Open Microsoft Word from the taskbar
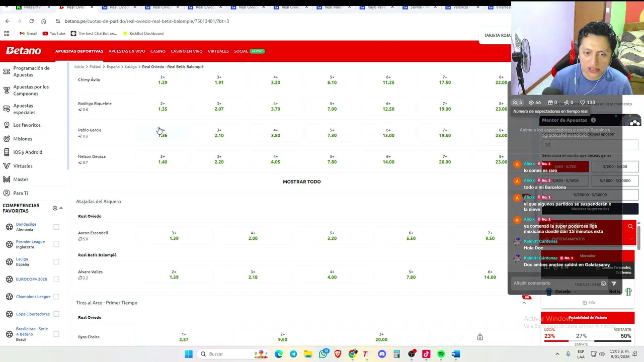The height and width of the screenshot is (362, 644). point(456,354)
